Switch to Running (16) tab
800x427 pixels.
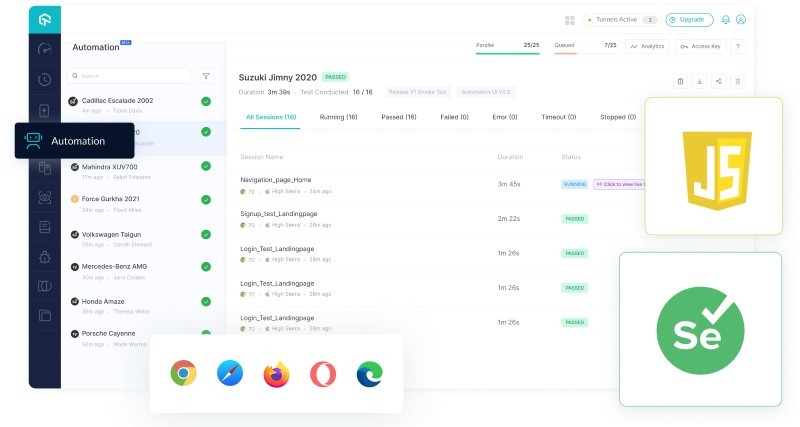pos(338,117)
